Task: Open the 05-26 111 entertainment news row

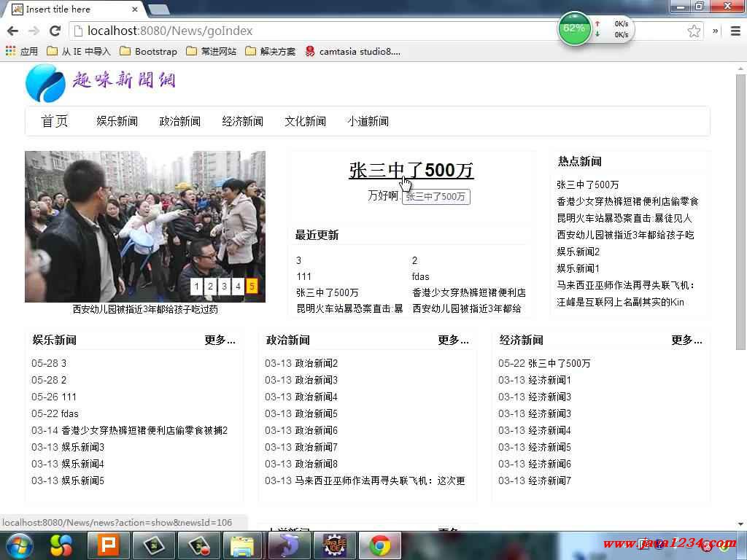Action: point(54,397)
